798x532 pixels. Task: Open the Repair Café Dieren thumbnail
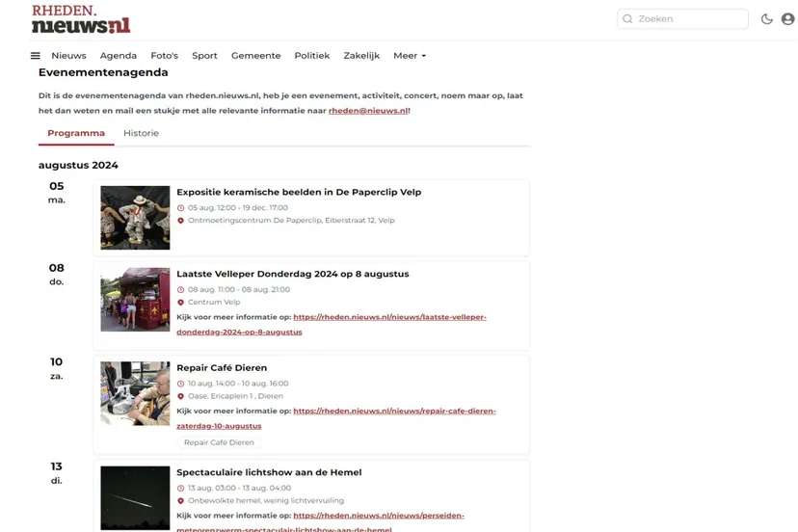(x=135, y=393)
